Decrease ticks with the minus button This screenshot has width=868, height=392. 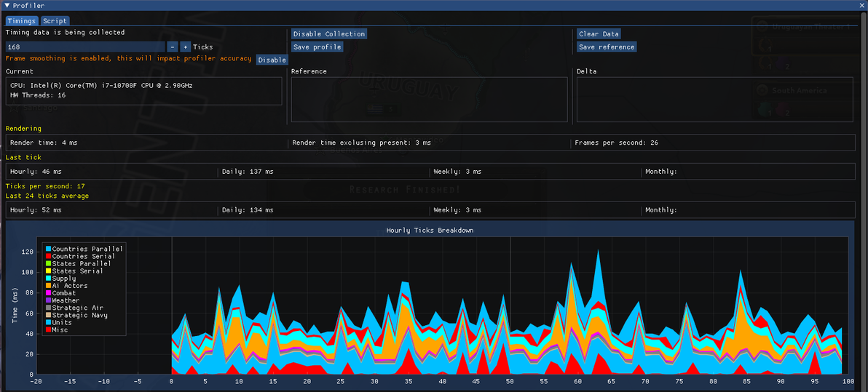click(x=172, y=47)
